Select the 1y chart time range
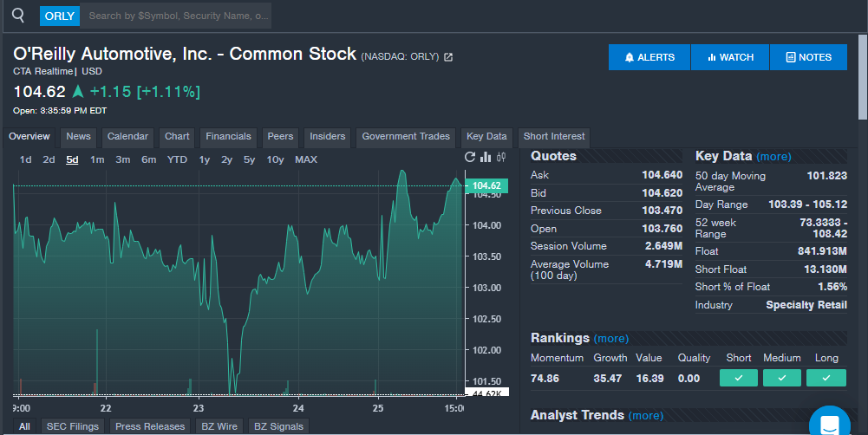 [205, 159]
